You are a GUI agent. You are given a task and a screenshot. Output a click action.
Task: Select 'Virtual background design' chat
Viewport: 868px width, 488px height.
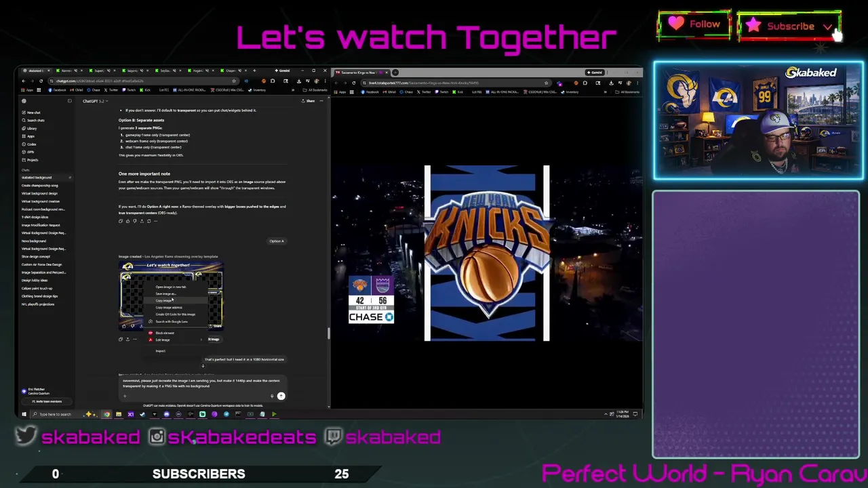click(39, 193)
